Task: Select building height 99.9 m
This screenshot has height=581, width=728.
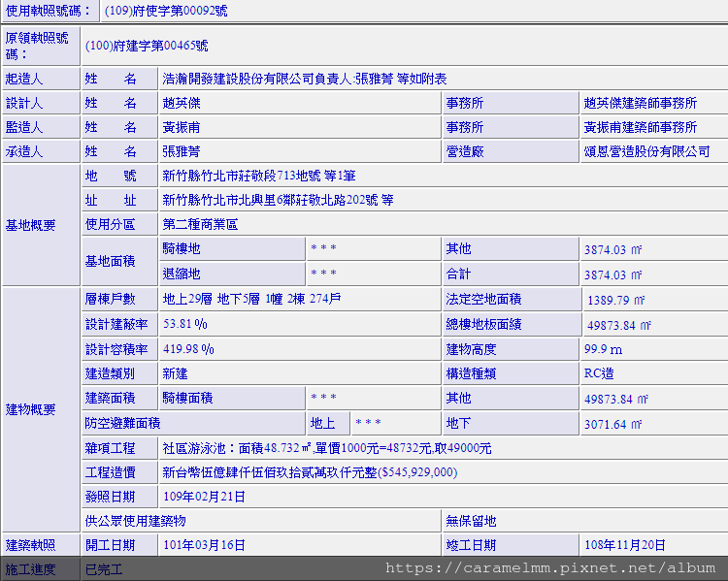Action: tap(603, 349)
